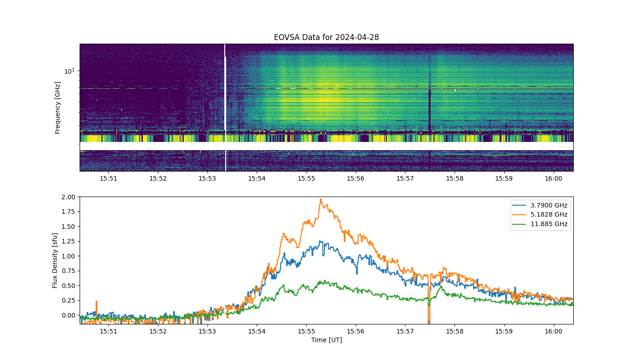637x364 pixels.
Task: Click the plot title EOVSA Data for 2024-04-28
Action: tap(326, 37)
